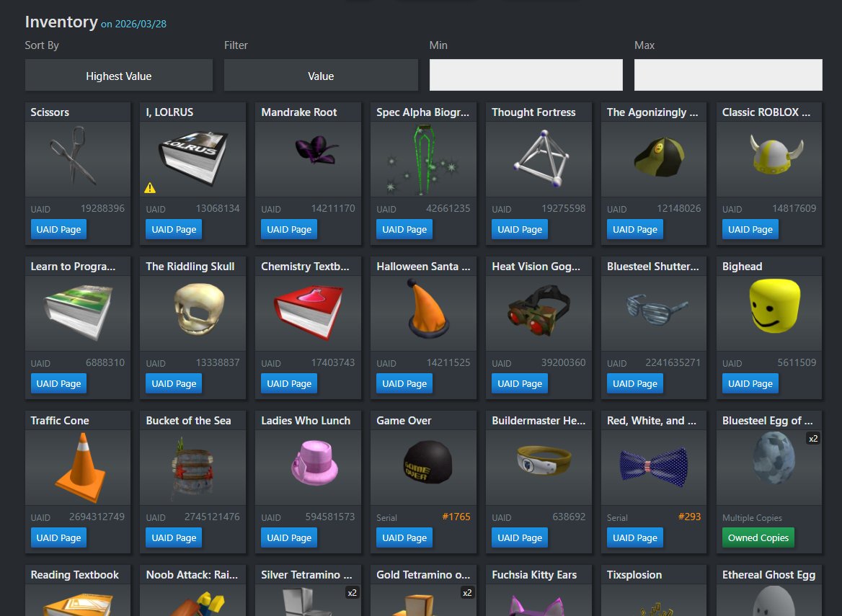The width and height of the screenshot is (842, 616).
Task: Click the x2 badge on Bluesteel Egg
Action: (x=813, y=438)
